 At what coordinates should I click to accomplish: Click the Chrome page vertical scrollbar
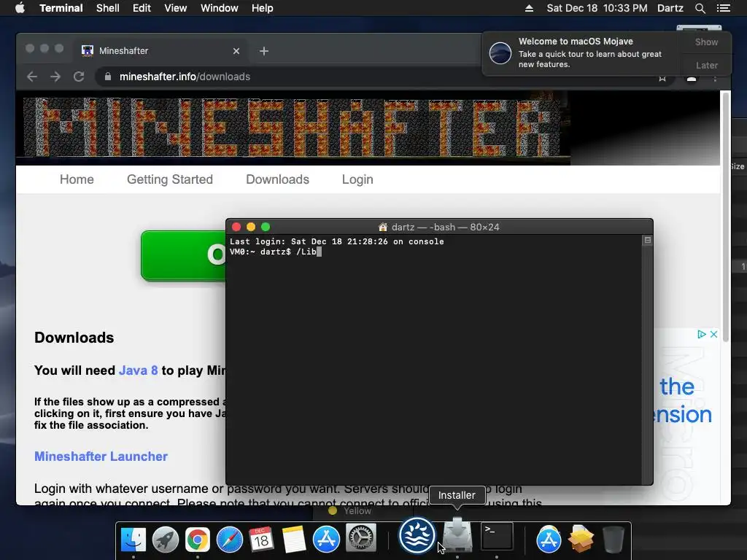[x=725, y=217]
